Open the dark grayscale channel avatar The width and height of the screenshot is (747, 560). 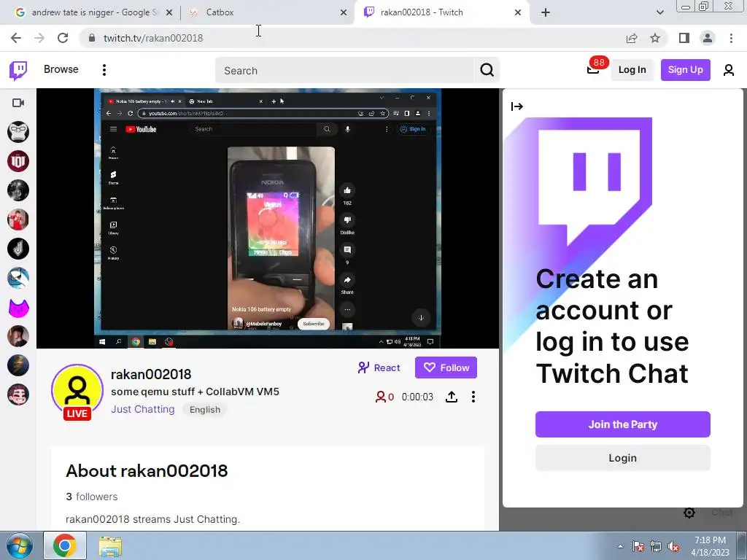click(x=18, y=190)
